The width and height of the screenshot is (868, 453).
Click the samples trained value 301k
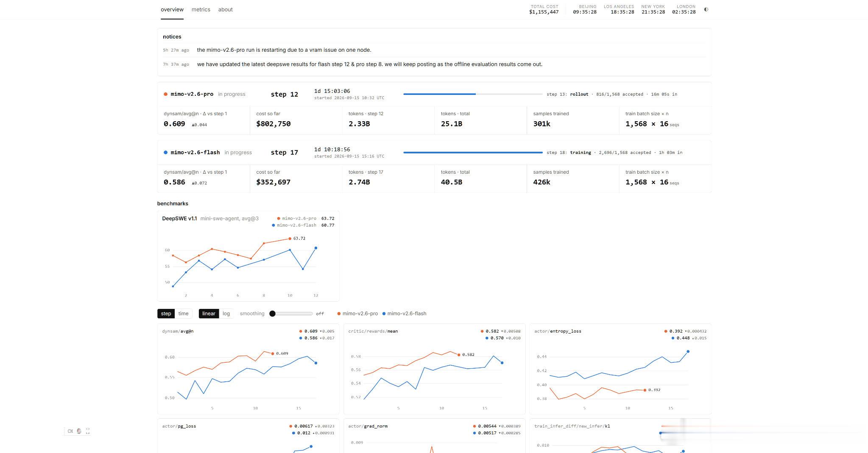[542, 124]
